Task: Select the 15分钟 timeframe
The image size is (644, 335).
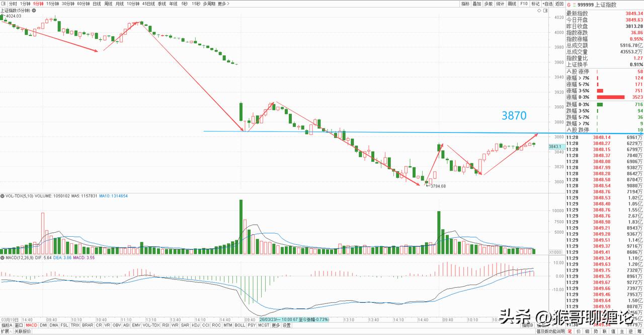Action: coord(52,4)
